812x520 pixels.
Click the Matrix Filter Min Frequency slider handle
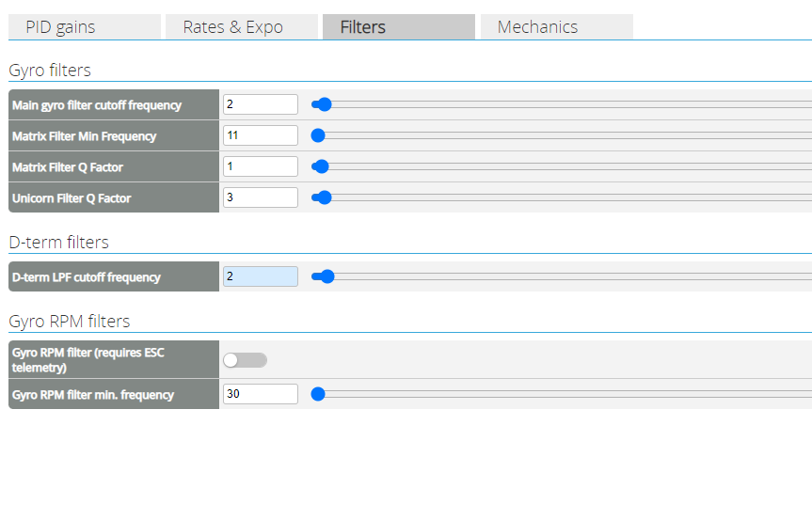[x=318, y=135]
